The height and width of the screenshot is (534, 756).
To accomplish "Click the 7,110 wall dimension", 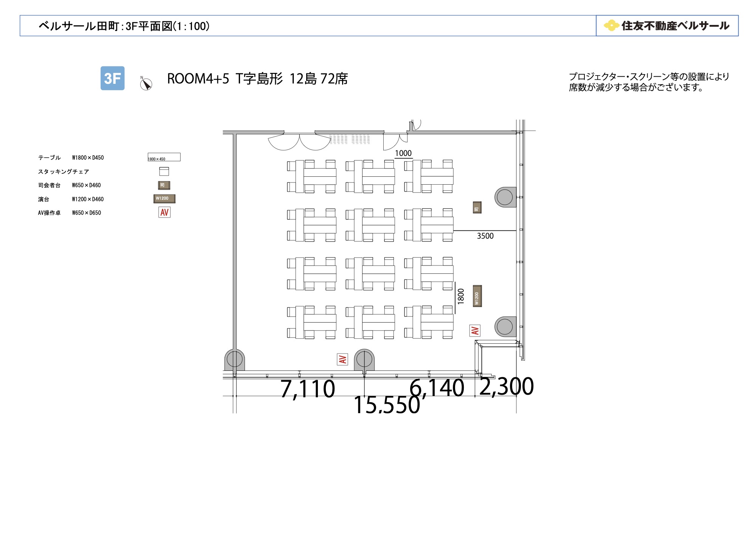I will [307, 389].
